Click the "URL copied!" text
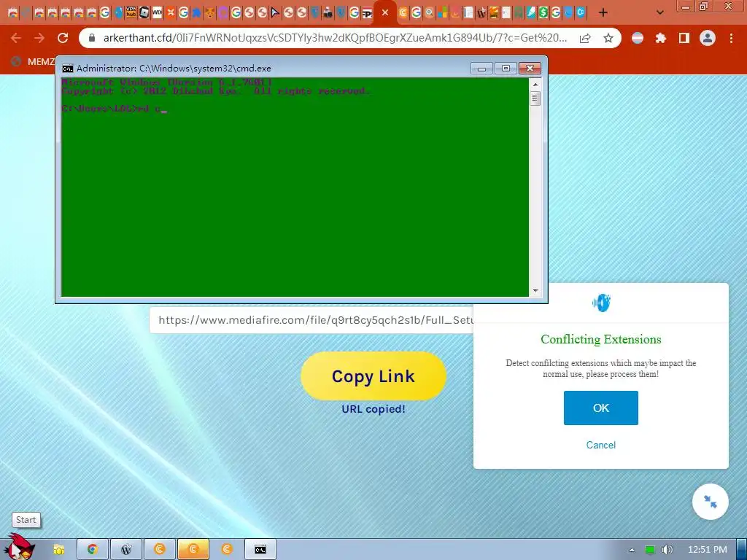Screen dimensions: 747x560 pos(373,409)
